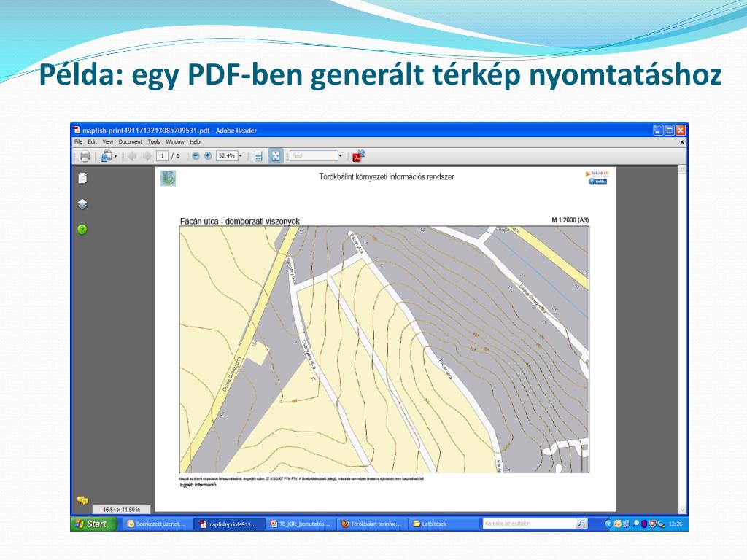Screen dimensions: 747x560
Task: Expand the Find options dropdown arrow
Action: pos(340,156)
